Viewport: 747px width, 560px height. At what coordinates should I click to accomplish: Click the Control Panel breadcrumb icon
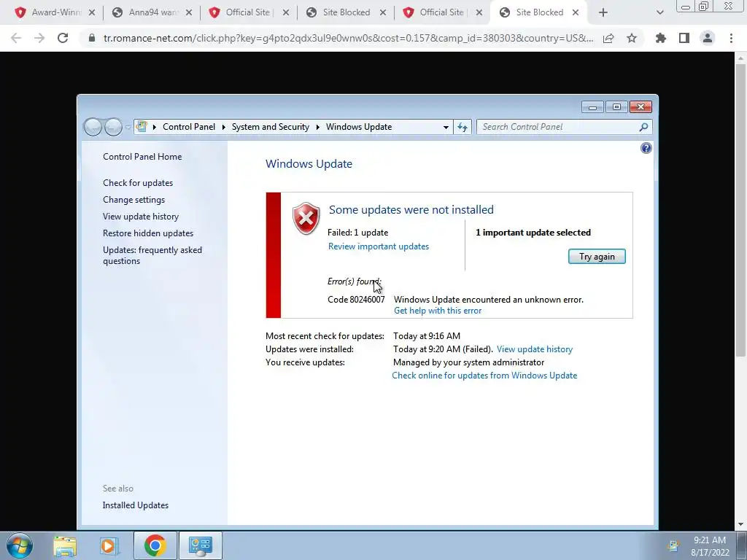pyautogui.click(x=142, y=127)
